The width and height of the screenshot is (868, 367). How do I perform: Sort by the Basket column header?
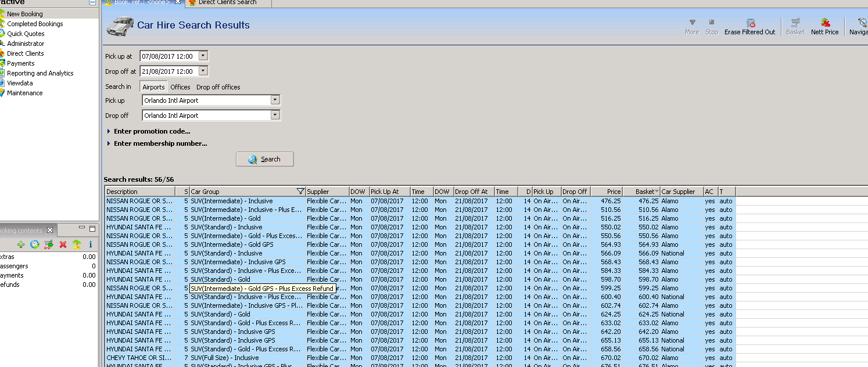click(x=641, y=192)
